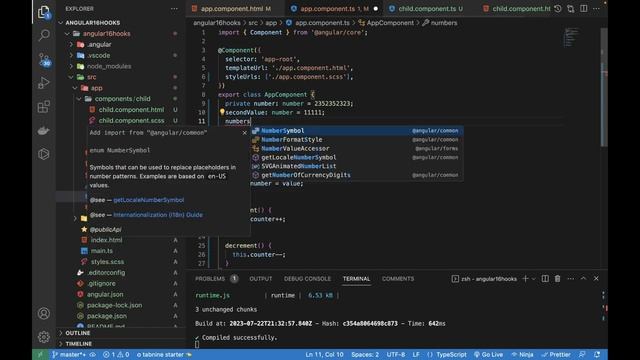The width and height of the screenshot is (640, 360).
Task: Collapse the ANGULAR16HOOKS section
Action: [93, 23]
